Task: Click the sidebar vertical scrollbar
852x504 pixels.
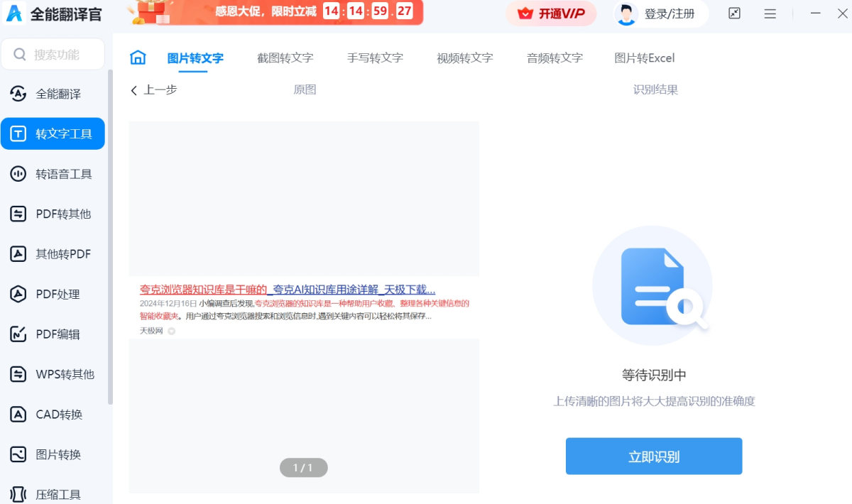Action: [x=110, y=236]
